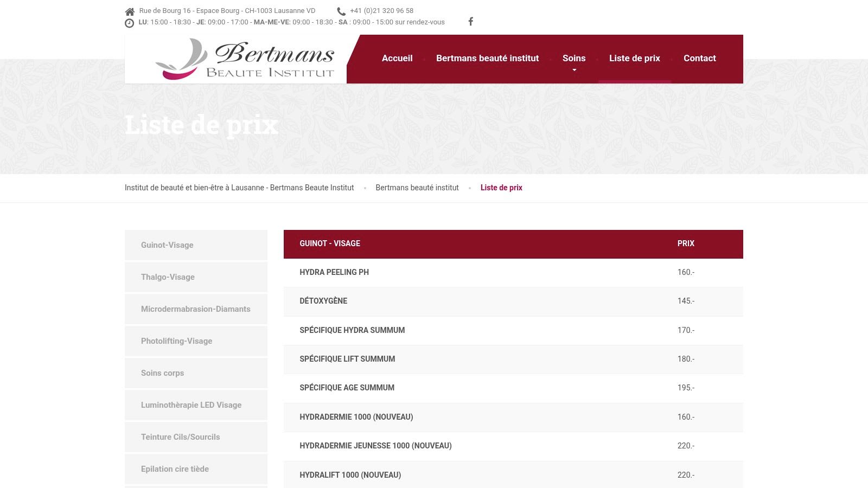Click the GUINOT - VISAGE table header
Viewport: 868px width, 488px height.
(x=330, y=243)
